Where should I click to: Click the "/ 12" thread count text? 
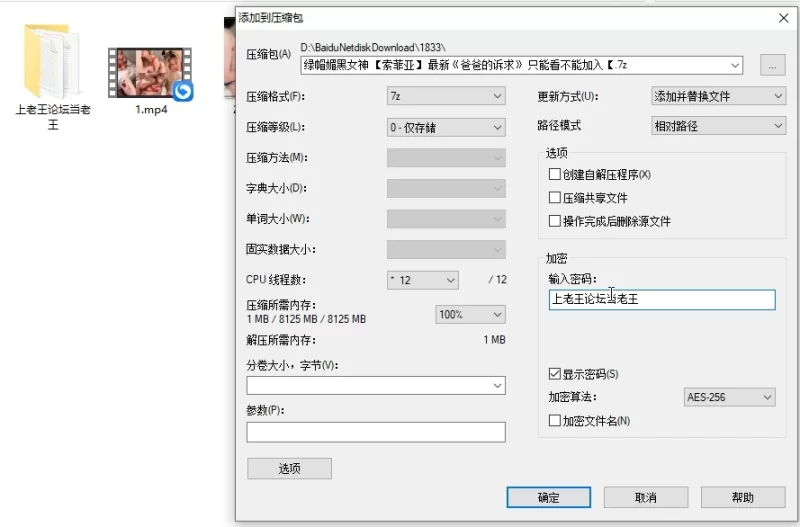pos(497,280)
